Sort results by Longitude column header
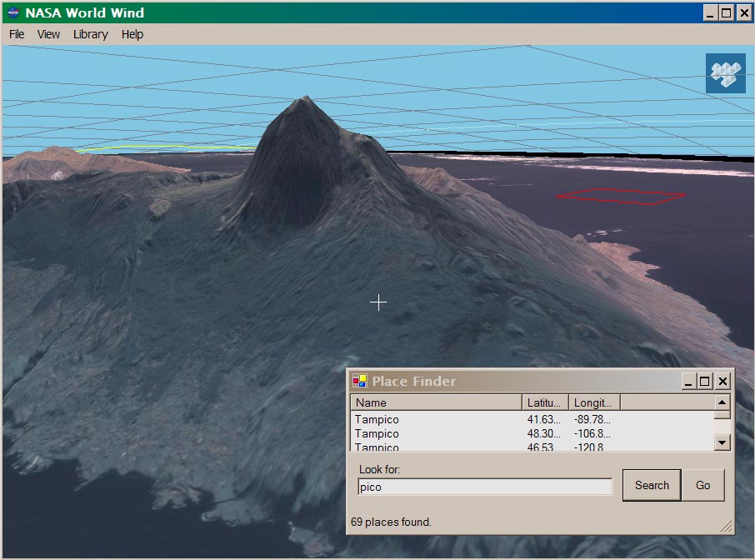Viewport: 755px width, 560px height. point(594,402)
